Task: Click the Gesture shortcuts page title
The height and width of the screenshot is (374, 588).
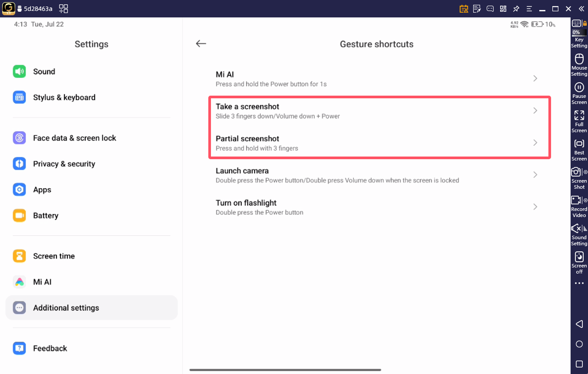Action: [377, 44]
